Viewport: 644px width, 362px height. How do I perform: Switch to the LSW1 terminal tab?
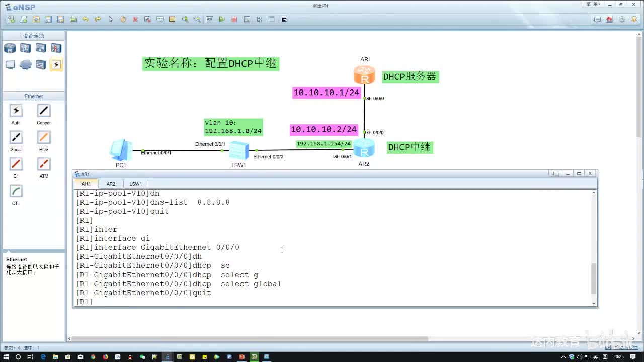pyautogui.click(x=136, y=184)
